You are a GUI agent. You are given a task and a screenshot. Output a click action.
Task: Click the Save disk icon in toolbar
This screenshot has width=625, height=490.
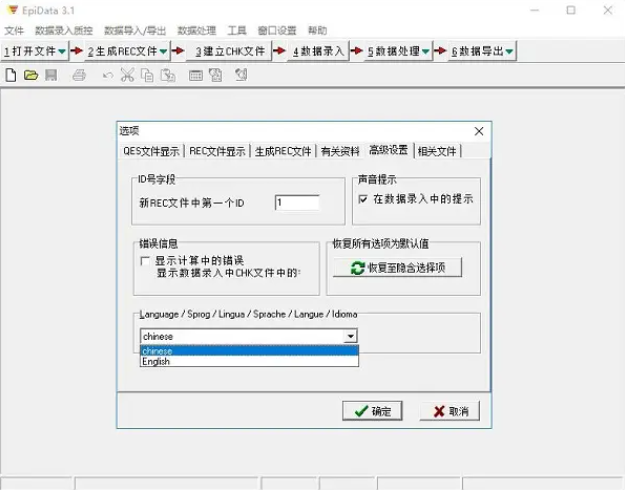[50, 75]
